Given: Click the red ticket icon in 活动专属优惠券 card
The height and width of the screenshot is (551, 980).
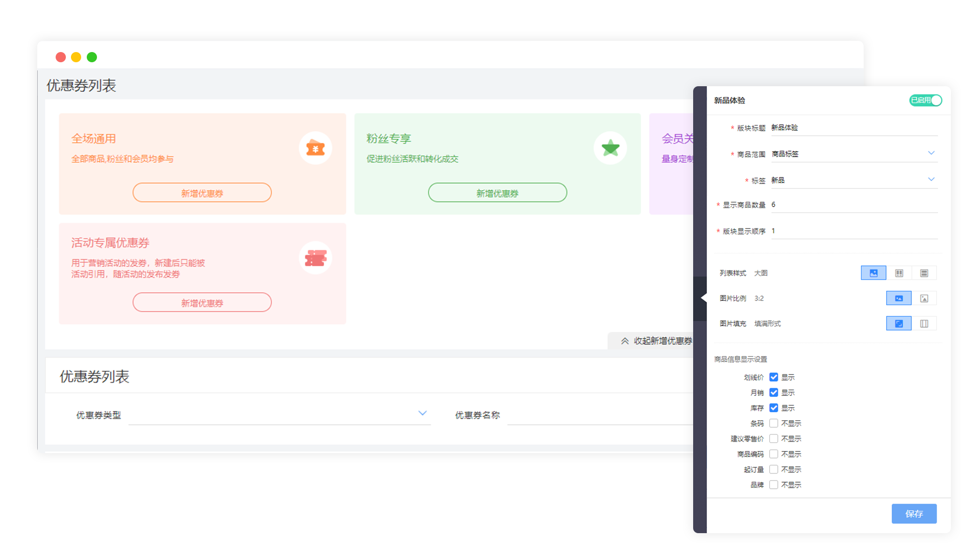Looking at the screenshot, I should coord(315,258).
